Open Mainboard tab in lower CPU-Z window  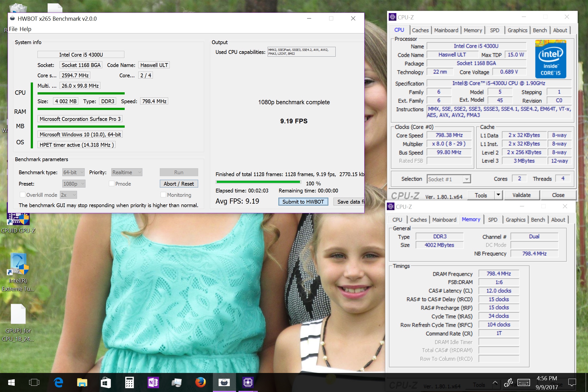444,220
